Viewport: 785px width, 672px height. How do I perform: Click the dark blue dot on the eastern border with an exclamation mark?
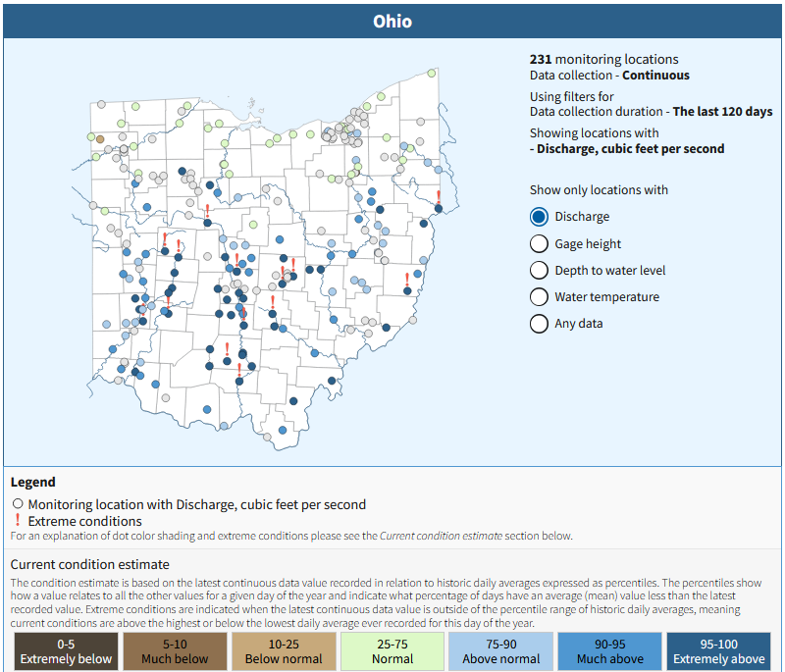tap(439, 209)
